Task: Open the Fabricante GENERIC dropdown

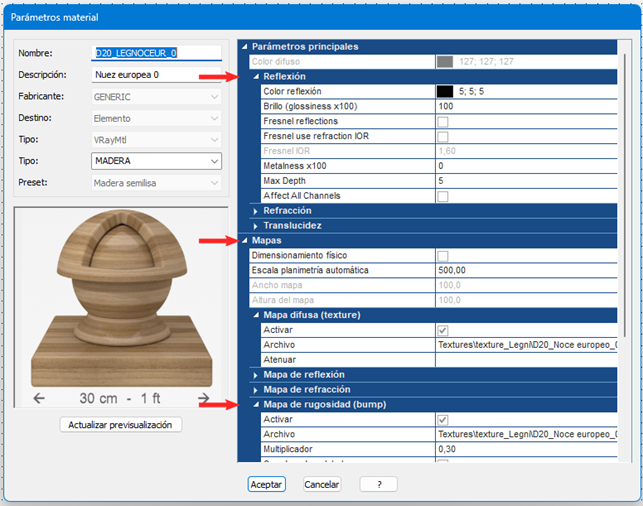Action: tap(156, 97)
